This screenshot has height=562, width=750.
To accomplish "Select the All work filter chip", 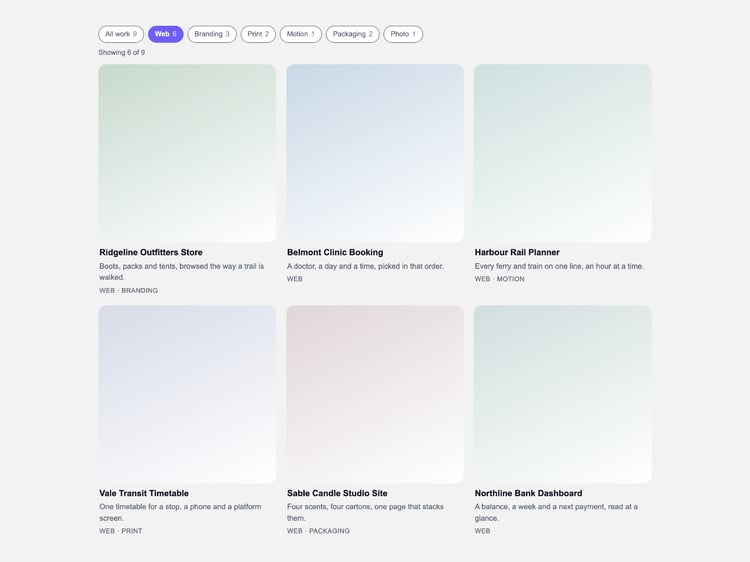I will point(121,34).
